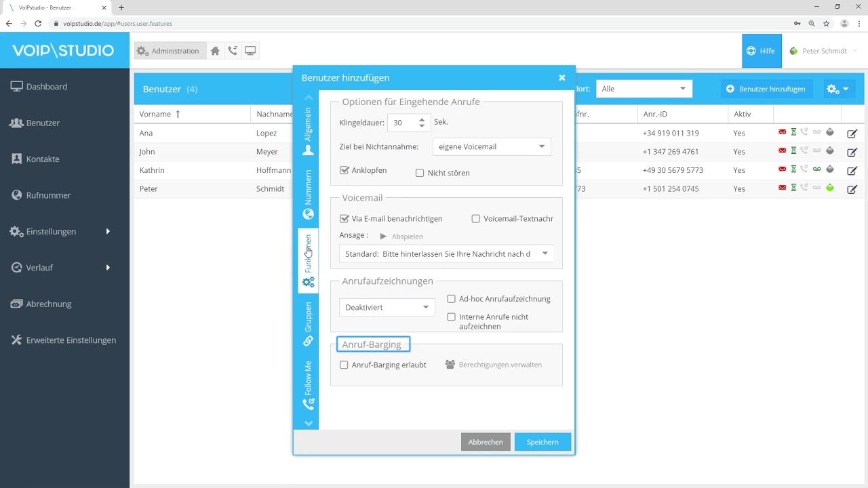This screenshot has height=488, width=868.
Task: Click the red envelope icon in Ana's row
Action: (x=783, y=132)
